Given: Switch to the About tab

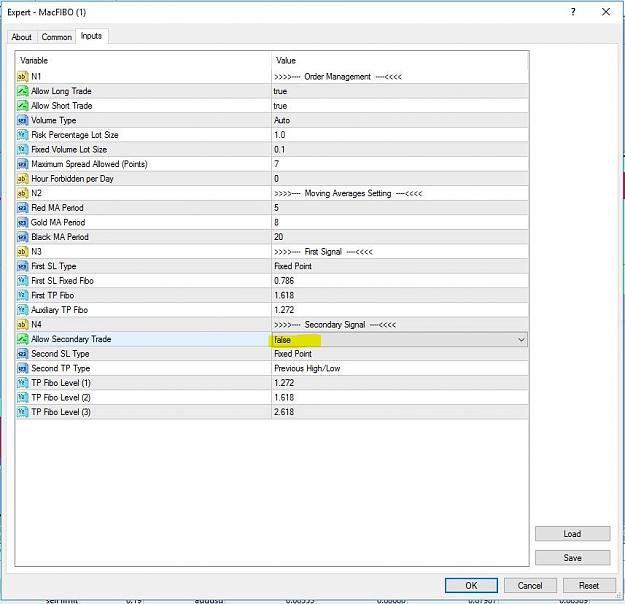Looking at the screenshot, I should (22, 37).
